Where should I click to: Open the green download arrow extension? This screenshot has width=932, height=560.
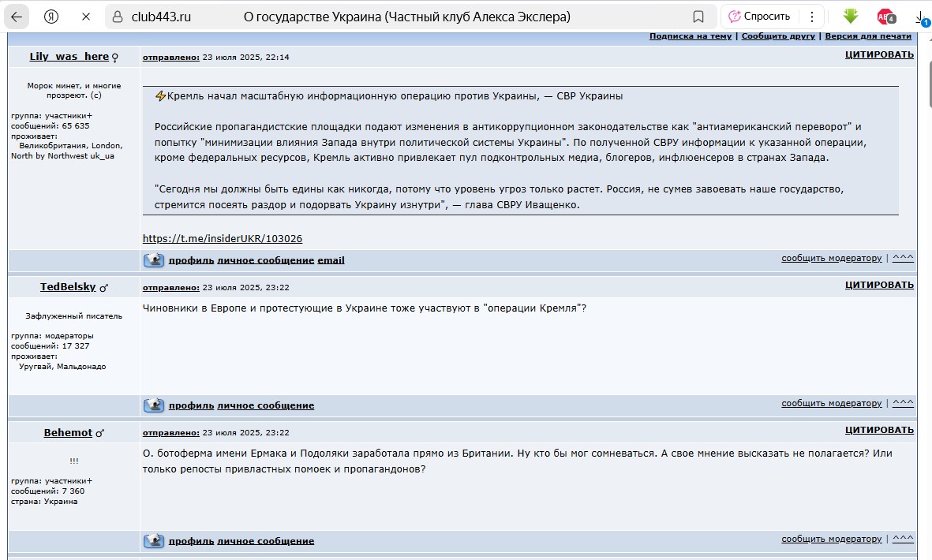(851, 17)
